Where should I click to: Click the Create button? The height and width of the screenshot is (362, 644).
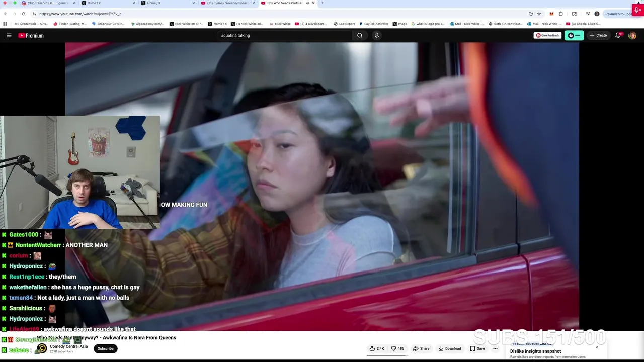coord(598,35)
